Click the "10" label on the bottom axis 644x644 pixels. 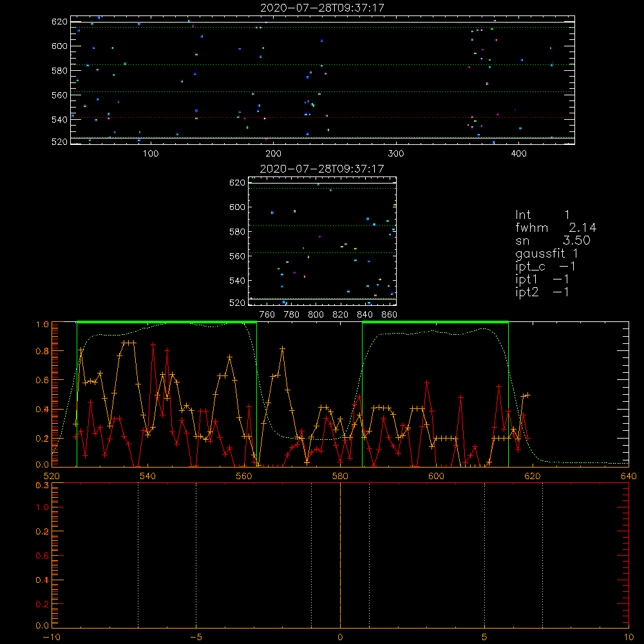click(629, 637)
